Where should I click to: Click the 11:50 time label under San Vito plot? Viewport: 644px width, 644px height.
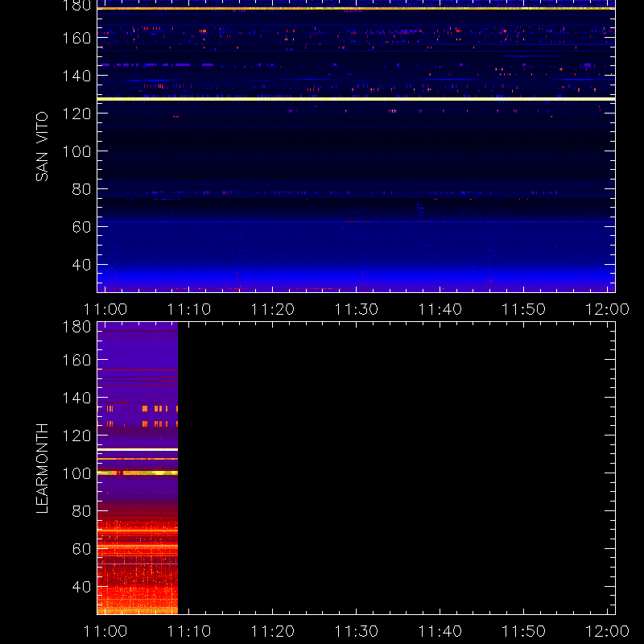524,309
